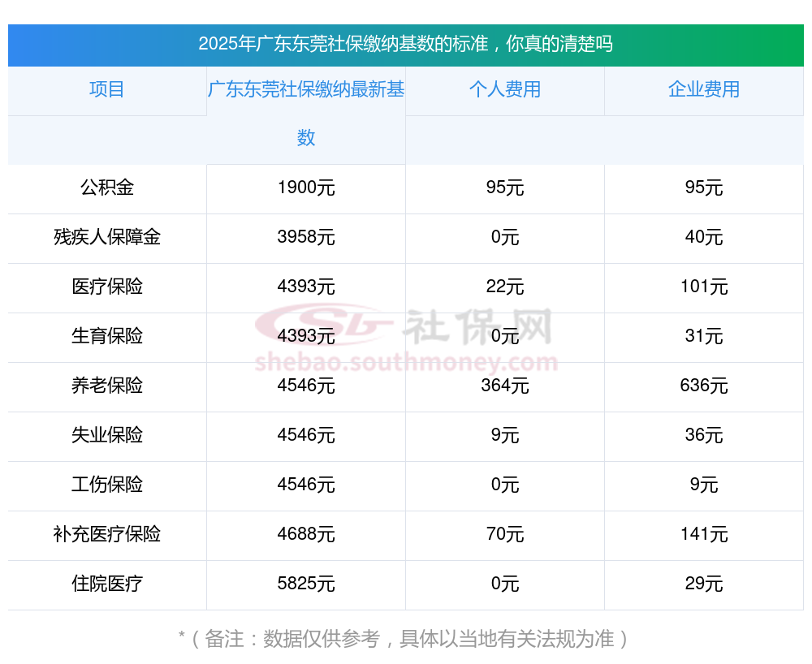This screenshot has height=664, width=812.
Task: Select the '失业保险' row label
Action: tap(107, 435)
